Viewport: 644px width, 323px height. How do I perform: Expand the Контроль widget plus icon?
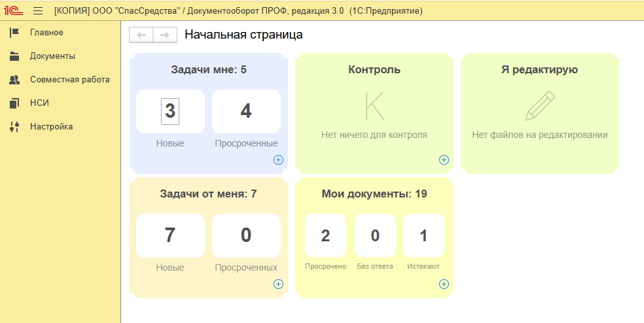tap(444, 160)
